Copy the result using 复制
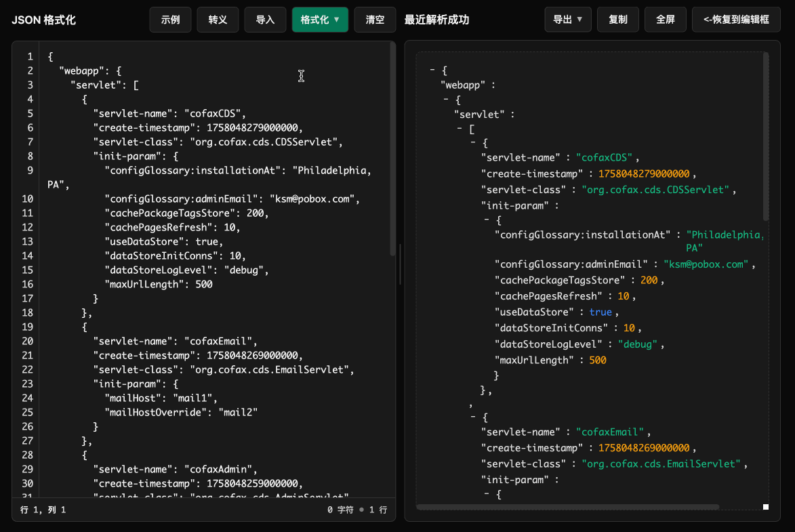795x532 pixels. tap(617, 20)
